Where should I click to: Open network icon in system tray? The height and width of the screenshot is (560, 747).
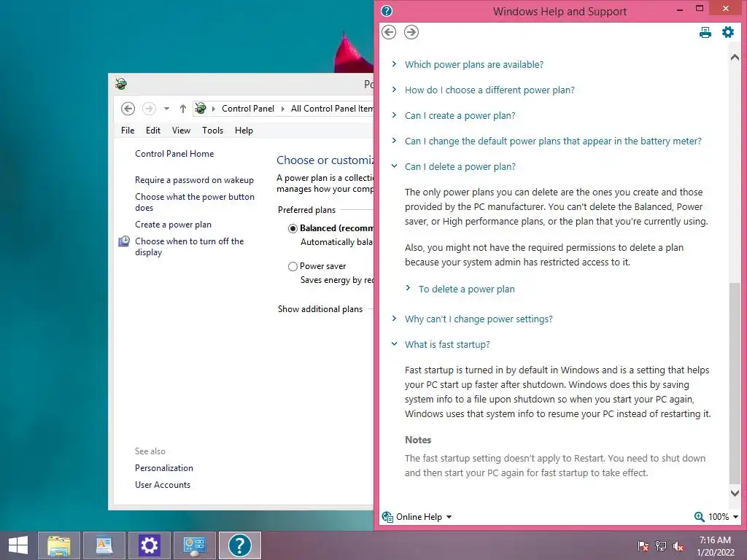(x=661, y=546)
